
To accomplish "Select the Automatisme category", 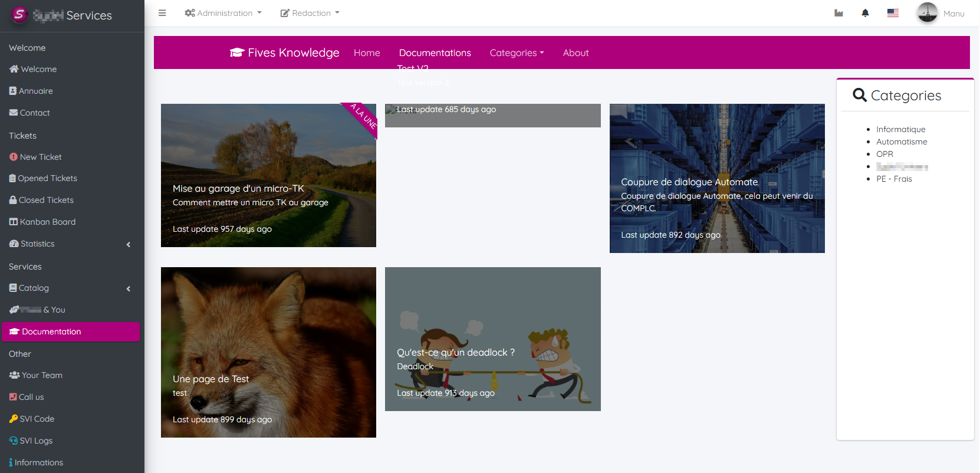I will 902,142.
